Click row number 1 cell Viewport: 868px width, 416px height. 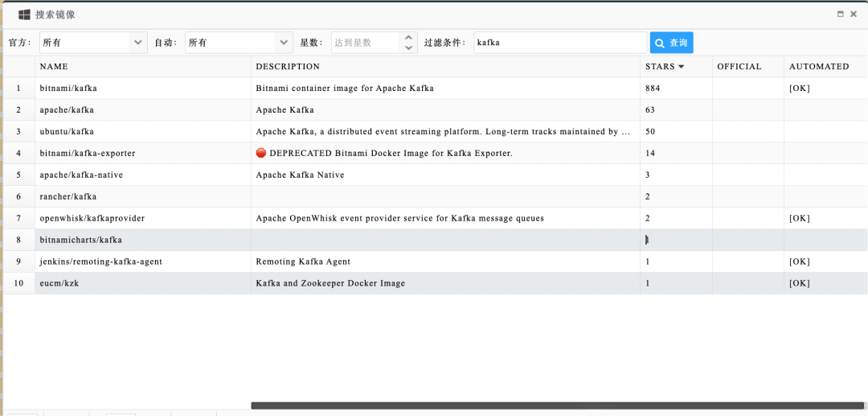point(19,88)
